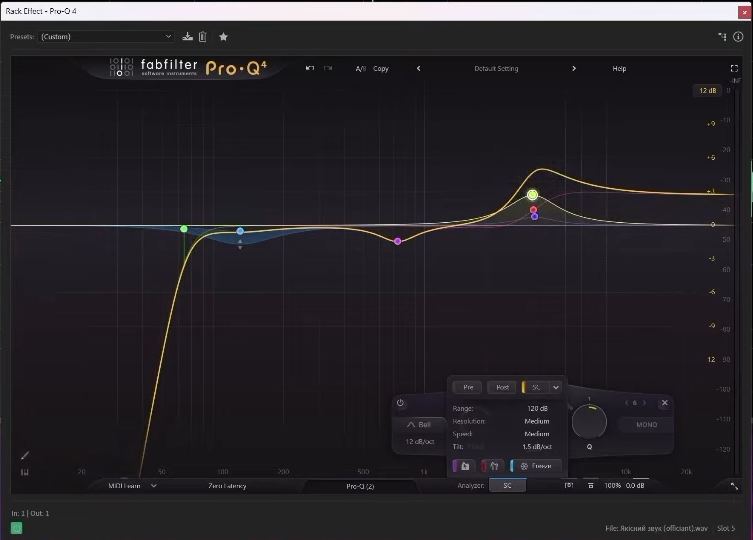Open the Help menu
This screenshot has width=753, height=540.
(x=619, y=68)
